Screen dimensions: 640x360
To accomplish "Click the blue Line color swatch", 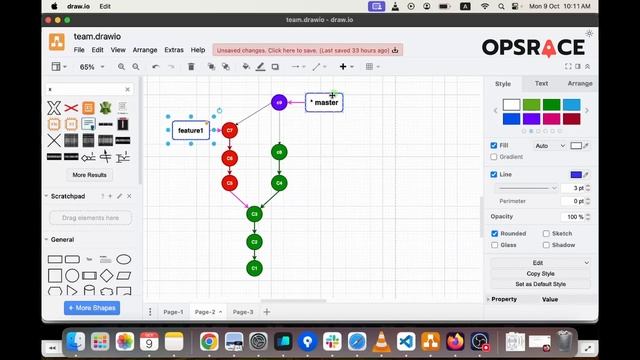I will click(x=576, y=175).
